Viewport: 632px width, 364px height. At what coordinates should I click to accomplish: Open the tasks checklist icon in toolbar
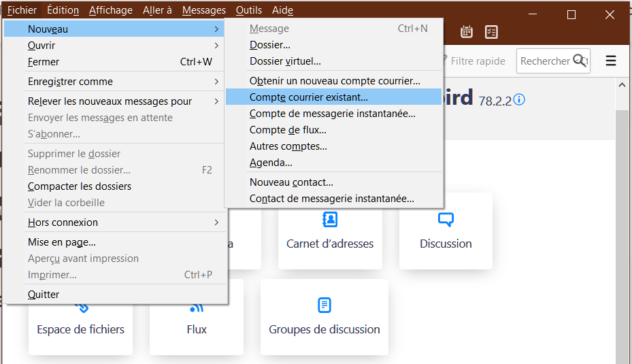(x=491, y=32)
